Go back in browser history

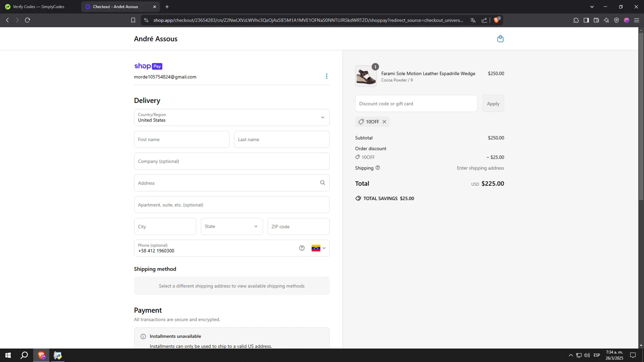[7, 20]
